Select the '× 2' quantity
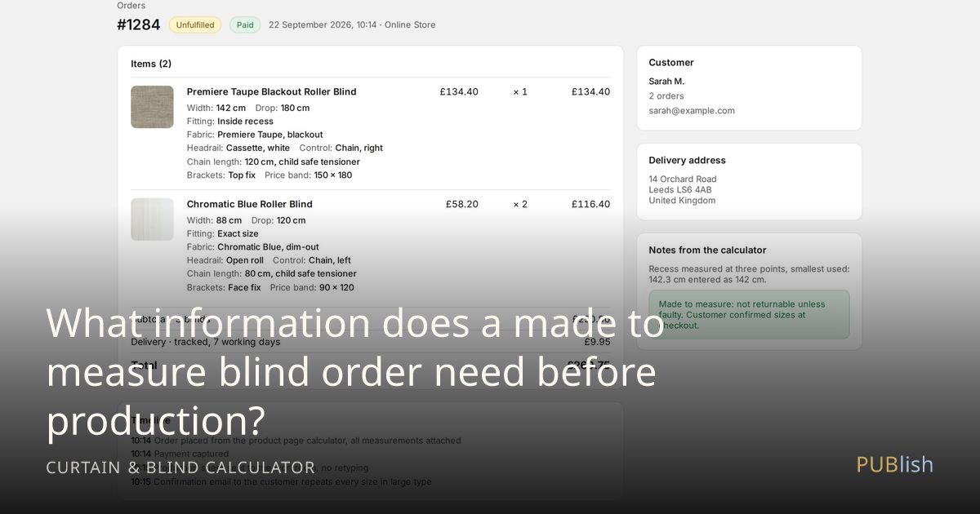This screenshot has height=514, width=980. pos(520,204)
